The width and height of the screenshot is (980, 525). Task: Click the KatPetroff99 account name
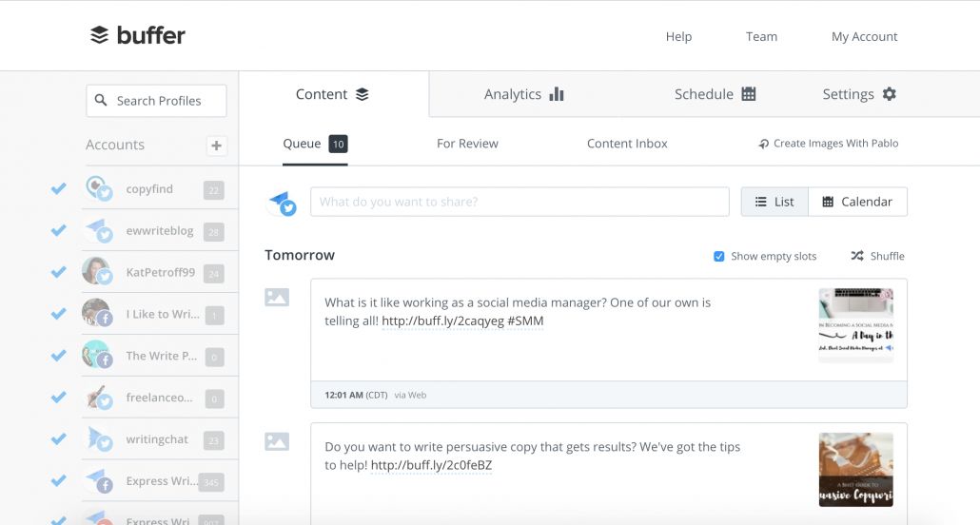click(x=161, y=273)
